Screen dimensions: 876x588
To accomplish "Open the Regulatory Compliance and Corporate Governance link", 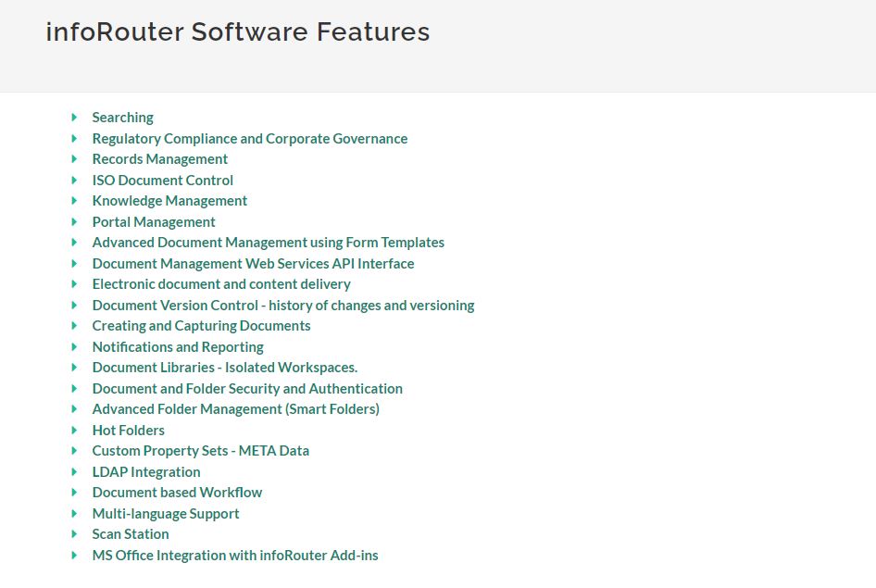I will pyautogui.click(x=250, y=138).
